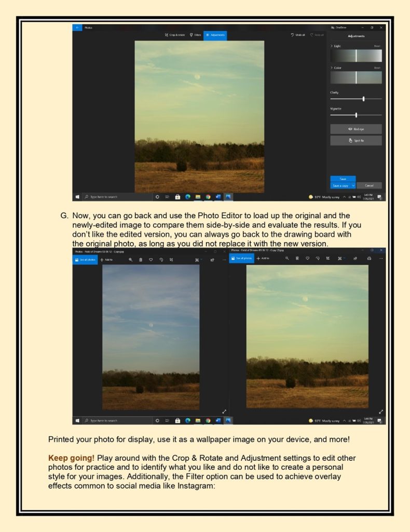Click the edited sky photo in the editor
The image size is (410, 532).
[199, 117]
